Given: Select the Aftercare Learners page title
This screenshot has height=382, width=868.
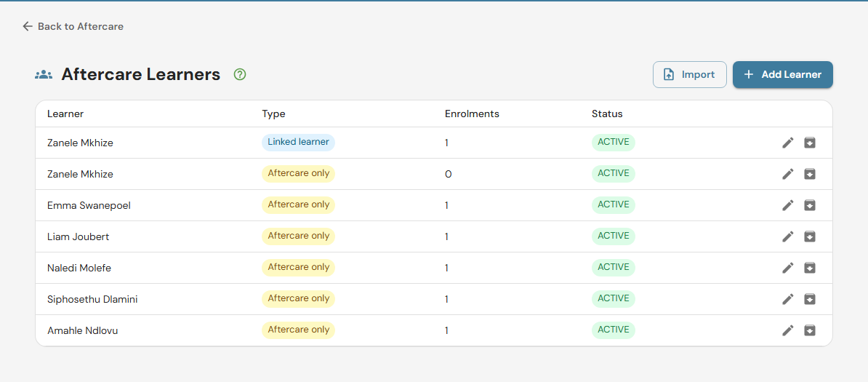Looking at the screenshot, I should coord(140,74).
